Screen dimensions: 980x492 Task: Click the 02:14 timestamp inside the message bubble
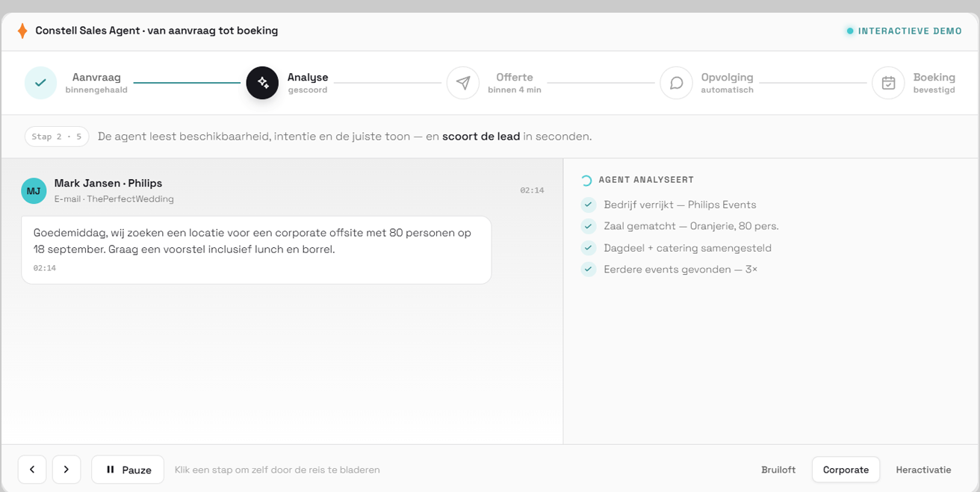coord(45,268)
